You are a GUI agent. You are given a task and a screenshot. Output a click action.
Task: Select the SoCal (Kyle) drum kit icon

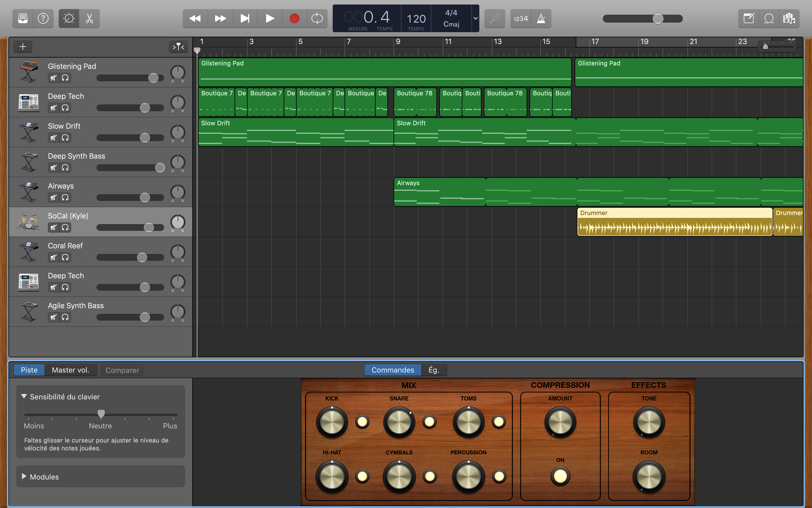point(28,222)
